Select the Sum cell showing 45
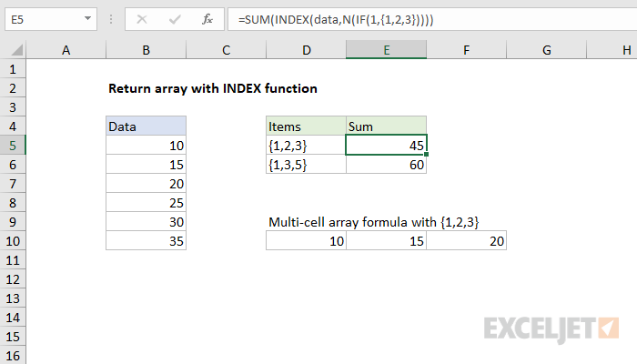The image size is (637, 364). pyautogui.click(x=386, y=146)
